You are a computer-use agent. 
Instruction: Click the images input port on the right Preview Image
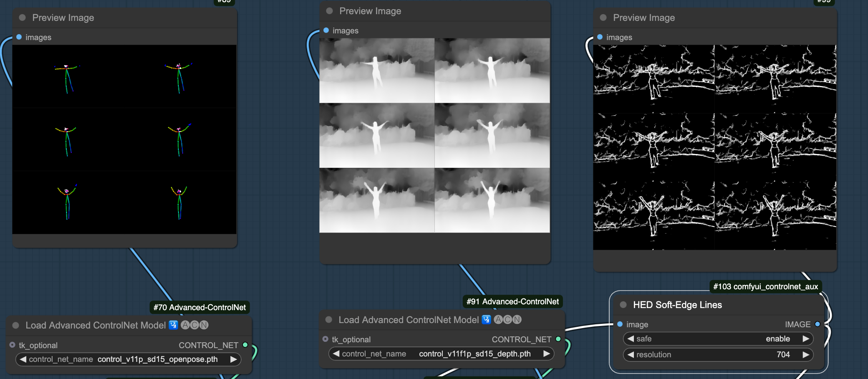(600, 37)
